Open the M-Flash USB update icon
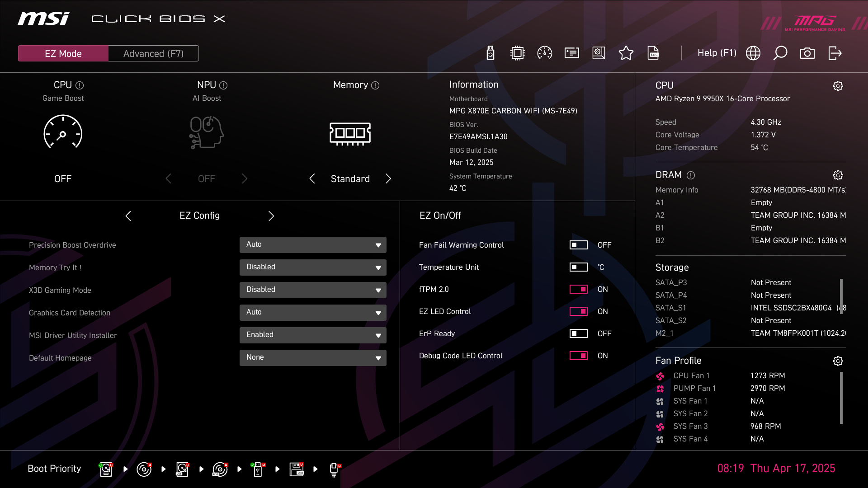 pos(491,53)
